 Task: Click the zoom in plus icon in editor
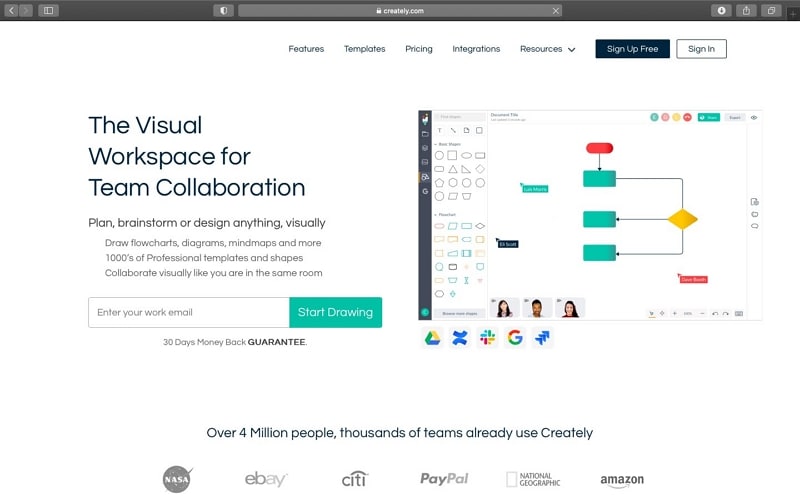pos(674,313)
